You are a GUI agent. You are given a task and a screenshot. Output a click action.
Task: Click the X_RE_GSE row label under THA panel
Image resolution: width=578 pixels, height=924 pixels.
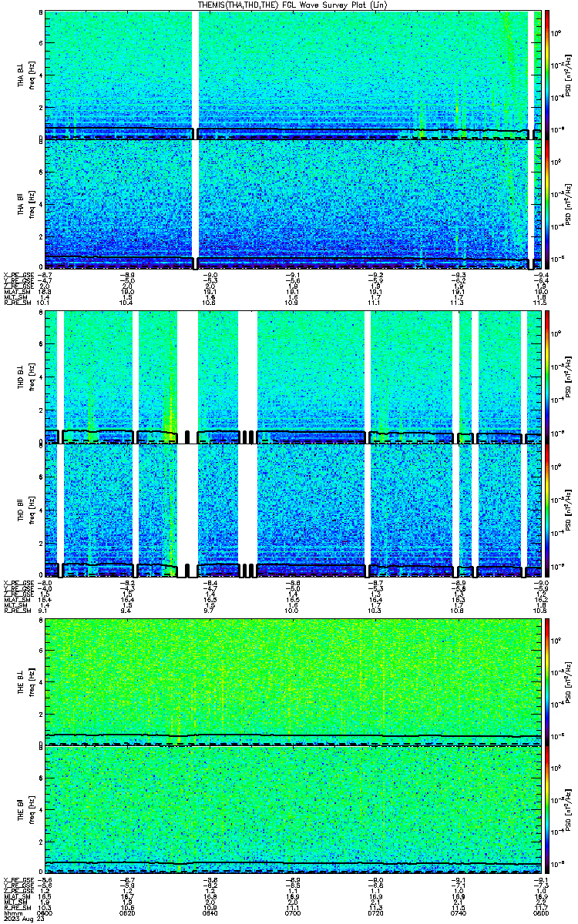point(18,274)
